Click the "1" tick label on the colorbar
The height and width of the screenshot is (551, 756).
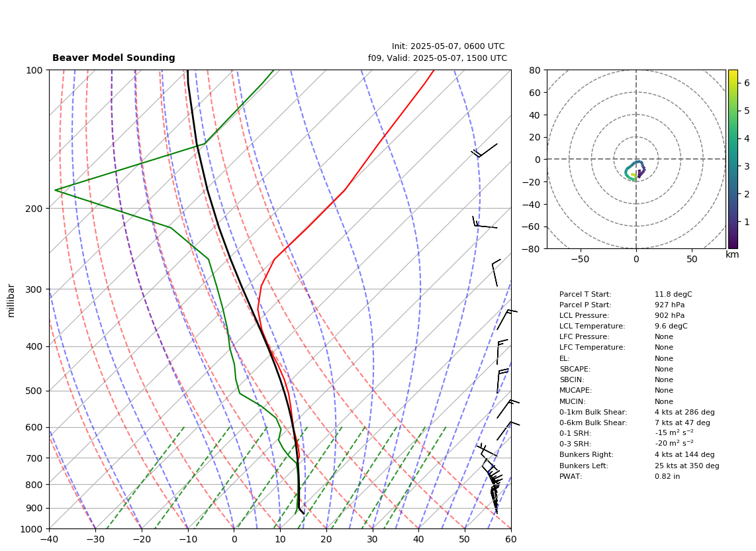[747, 223]
